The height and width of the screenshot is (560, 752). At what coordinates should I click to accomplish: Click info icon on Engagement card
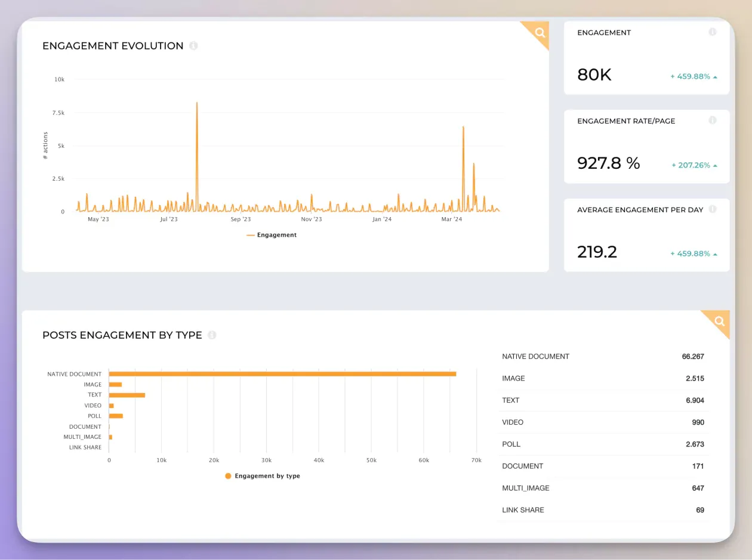712,32
